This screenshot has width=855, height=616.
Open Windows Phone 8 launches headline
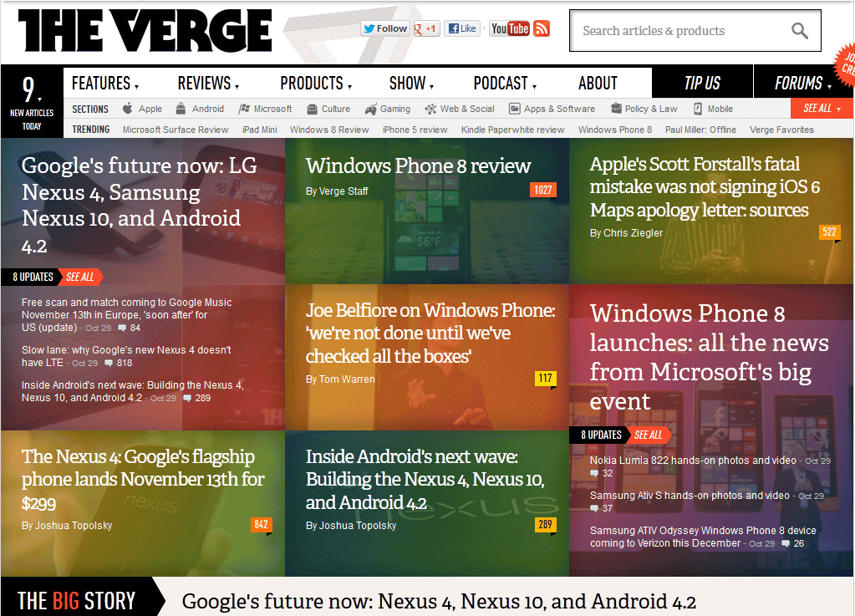[710, 358]
